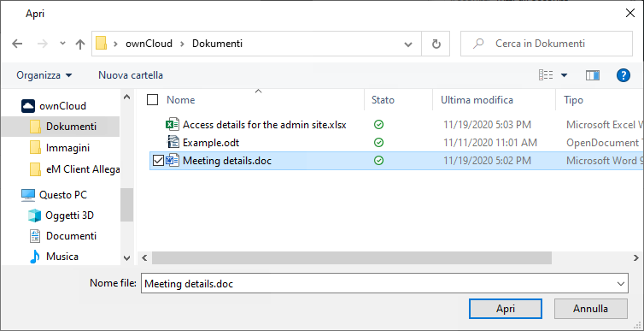
Task: Open the view options dropdown arrow
Action: pyautogui.click(x=565, y=75)
